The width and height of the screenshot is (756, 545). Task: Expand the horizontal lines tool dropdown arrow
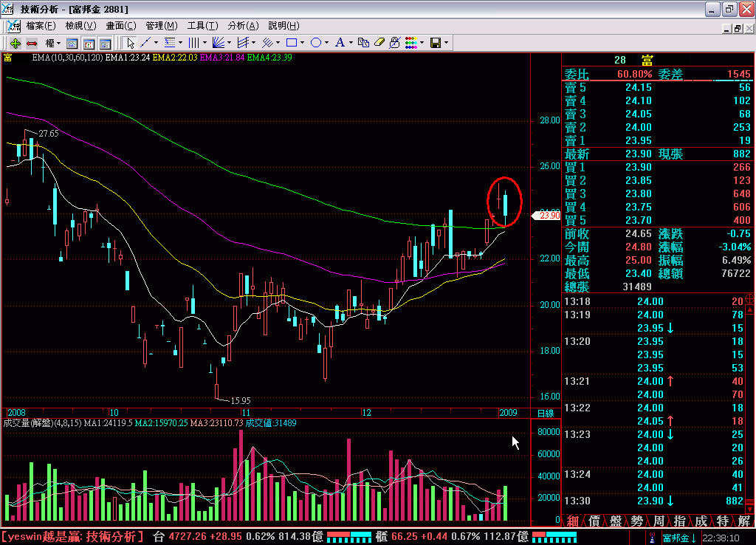[x=181, y=43]
